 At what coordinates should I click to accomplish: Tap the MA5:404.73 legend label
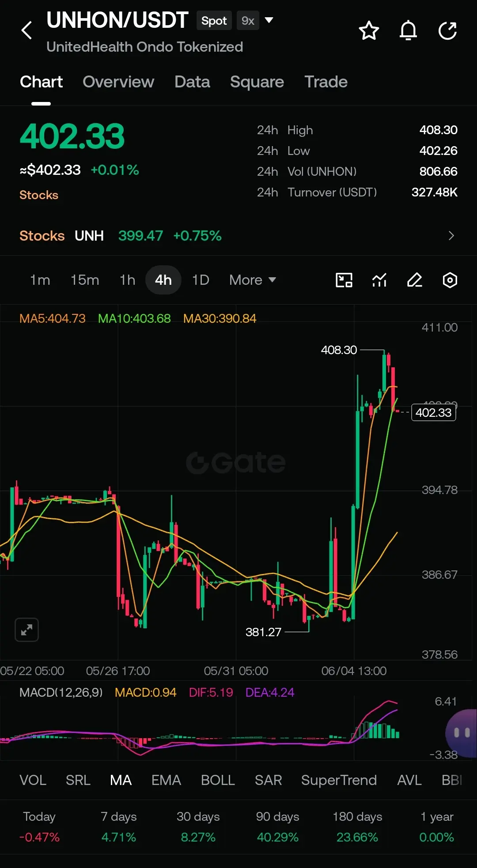53,318
